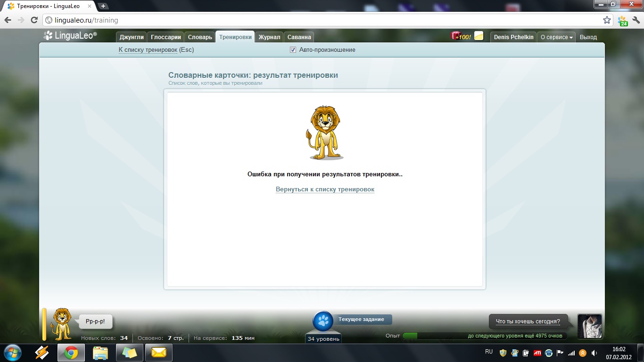Screen dimensions: 644x362
Task: Close the Тренировки - LinguaLeo browser tab
Action: pyautogui.click(x=90, y=6)
